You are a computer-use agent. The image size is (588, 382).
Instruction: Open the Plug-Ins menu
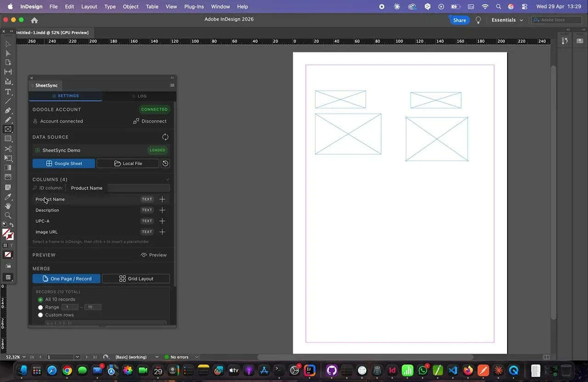click(194, 6)
